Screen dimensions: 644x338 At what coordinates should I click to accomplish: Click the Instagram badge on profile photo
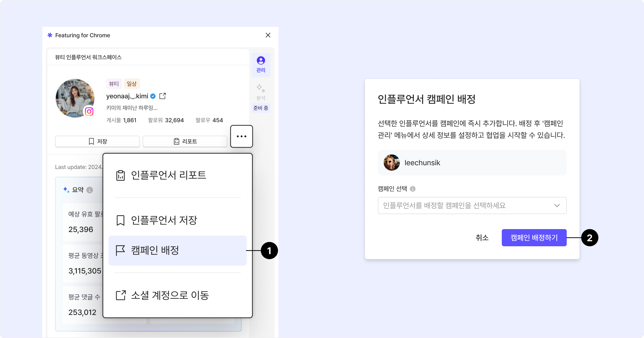pos(89,112)
